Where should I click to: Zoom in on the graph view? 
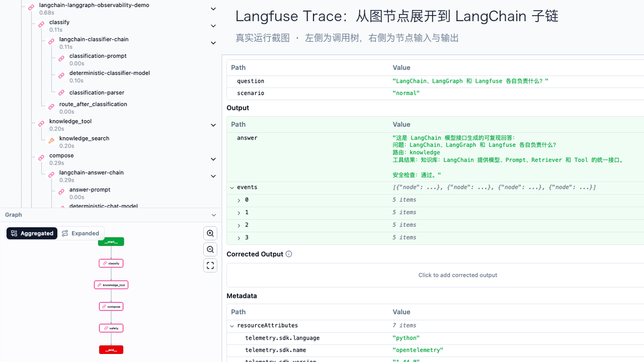210,233
